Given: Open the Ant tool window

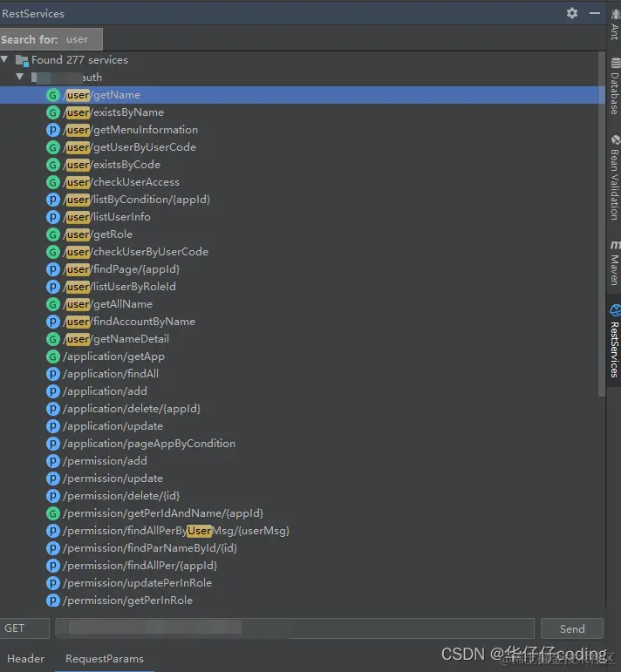Looking at the screenshot, I should pyautogui.click(x=615, y=24).
